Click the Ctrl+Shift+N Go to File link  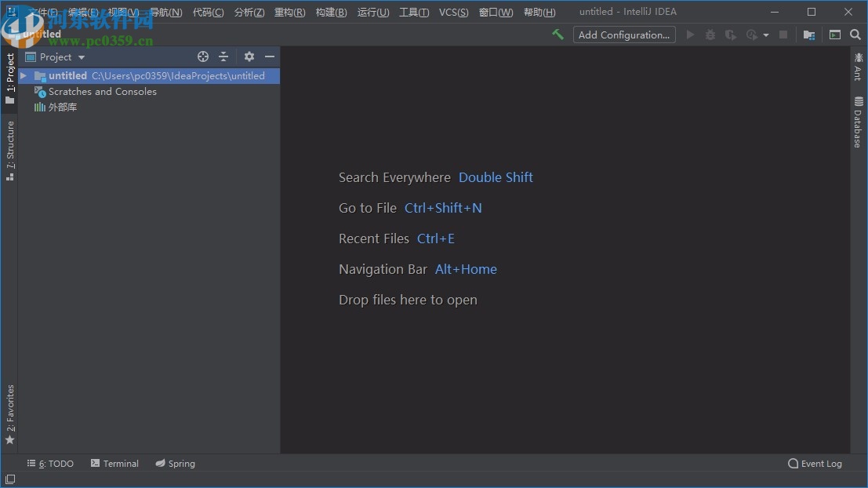pos(443,208)
